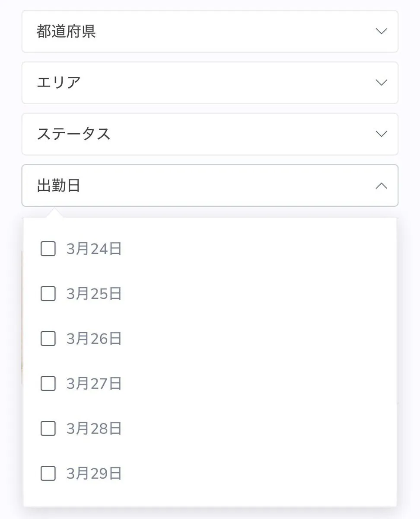This screenshot has width=420, height=519.
Task: Check the 3月26日 checkbox
Action: click(48, 339)
